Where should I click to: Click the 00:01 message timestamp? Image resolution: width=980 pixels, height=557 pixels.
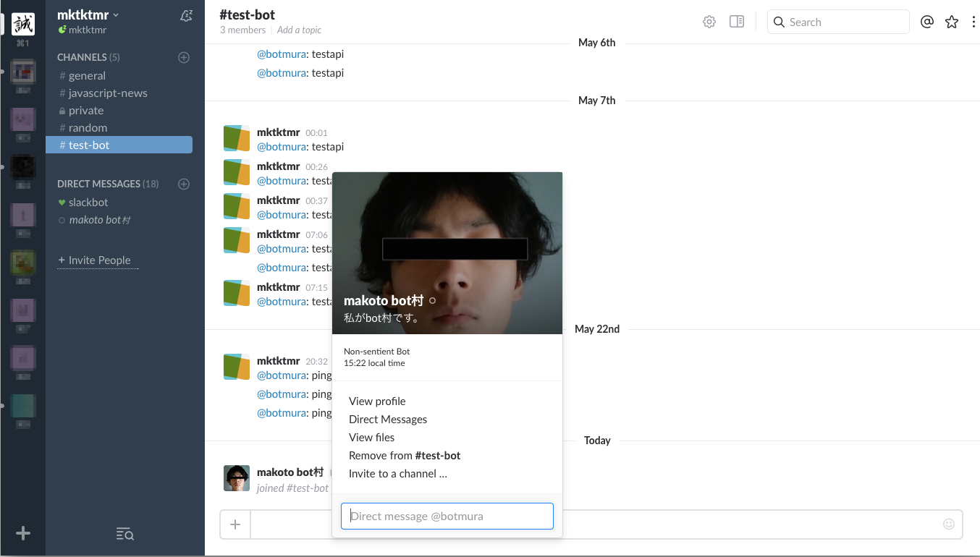316,133
